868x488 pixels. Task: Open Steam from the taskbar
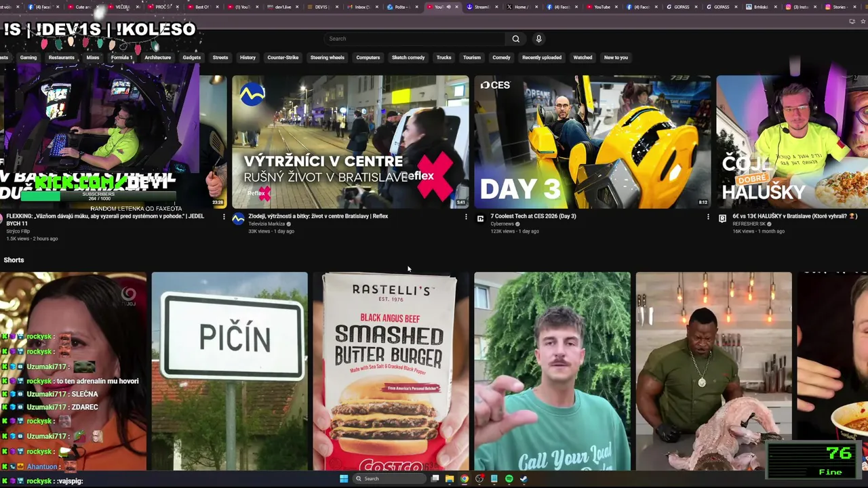coord(524,479)
